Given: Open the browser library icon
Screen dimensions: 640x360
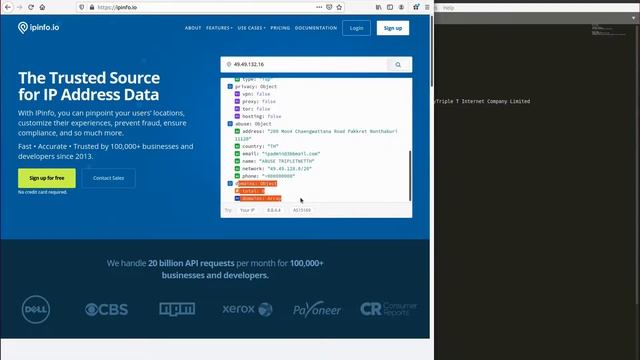Looking at the screenshot, I should [378, 7].
